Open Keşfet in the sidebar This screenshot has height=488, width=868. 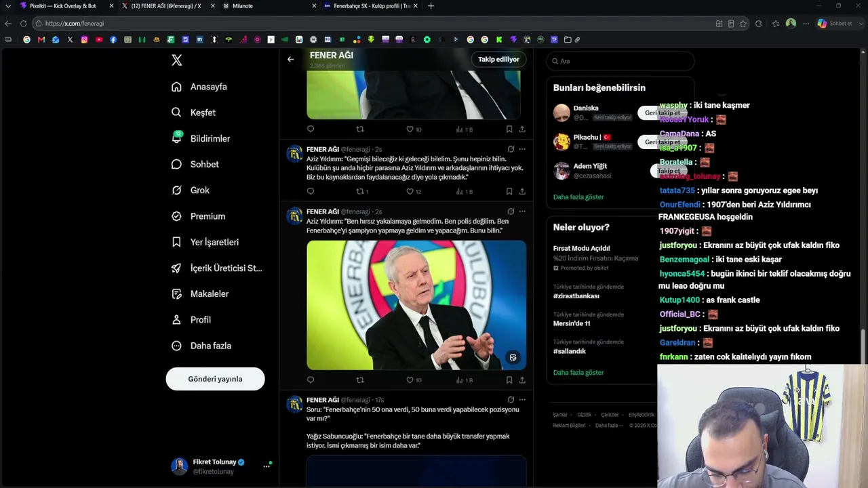coord(194,113)
